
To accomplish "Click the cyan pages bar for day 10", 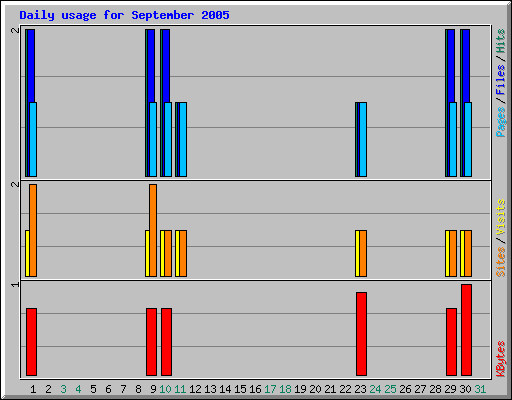I will point(168,139).
